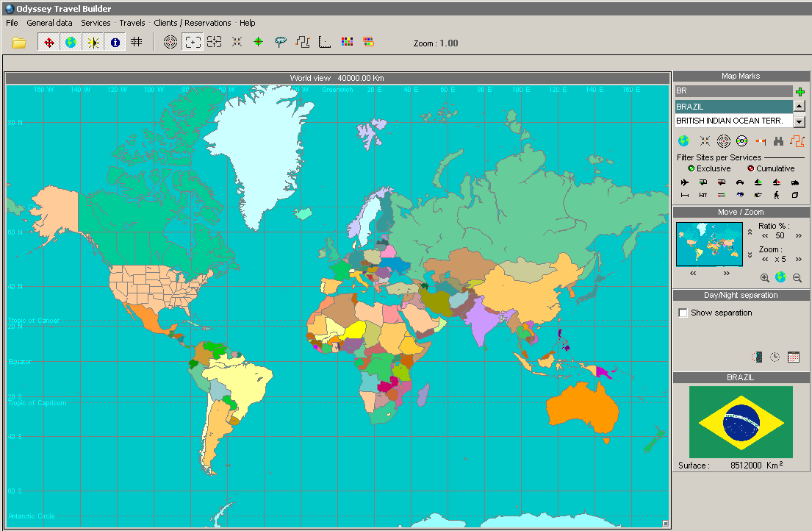Enable the Show separation checkbox
Screen dimensions: 812x531
coord(683,313)
